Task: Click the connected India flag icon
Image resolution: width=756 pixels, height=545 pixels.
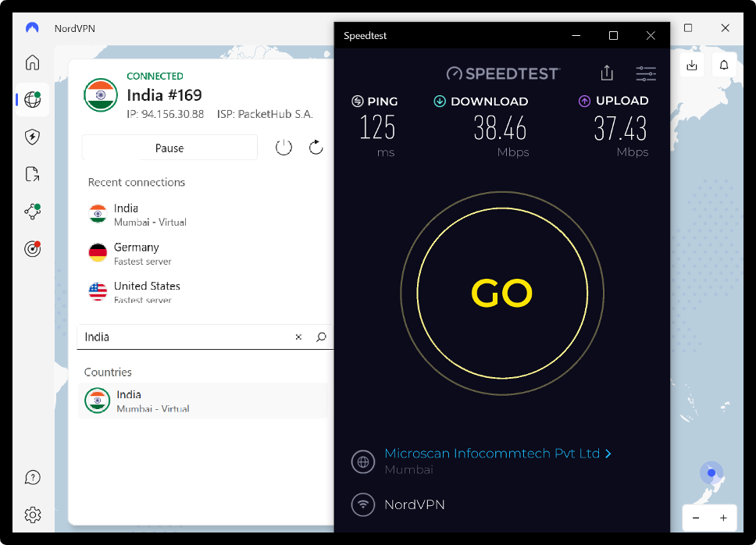Action: point(101,95)
